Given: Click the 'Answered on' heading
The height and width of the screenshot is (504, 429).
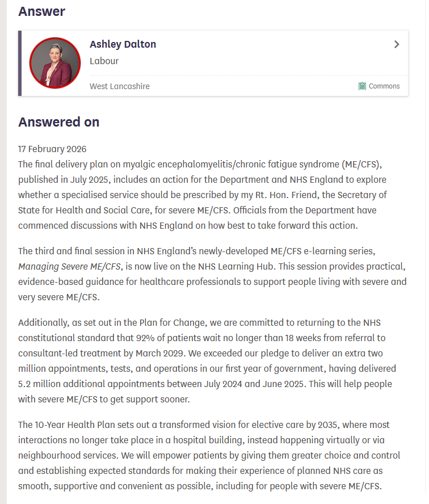Looking at the screenshot, I should tap(58, 122).
